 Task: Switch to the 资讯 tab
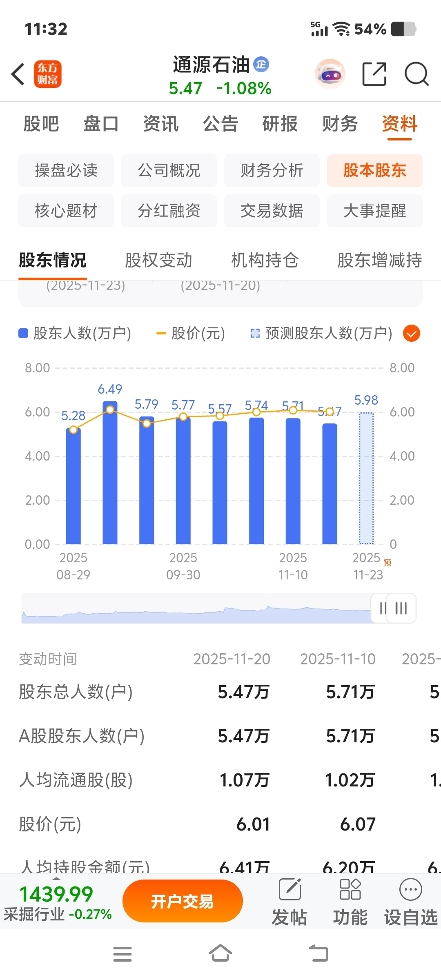161,124
